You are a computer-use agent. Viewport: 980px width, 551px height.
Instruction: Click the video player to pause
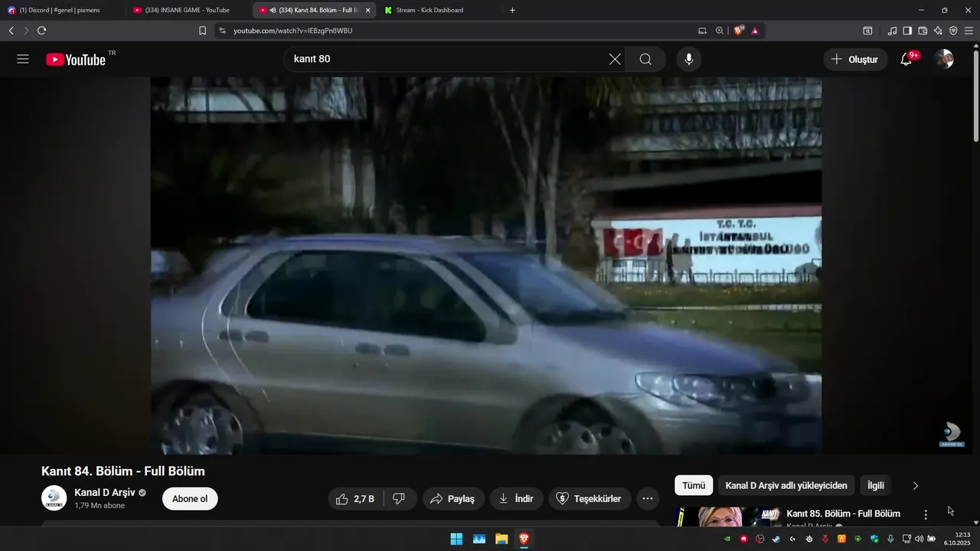pos(486,266)
